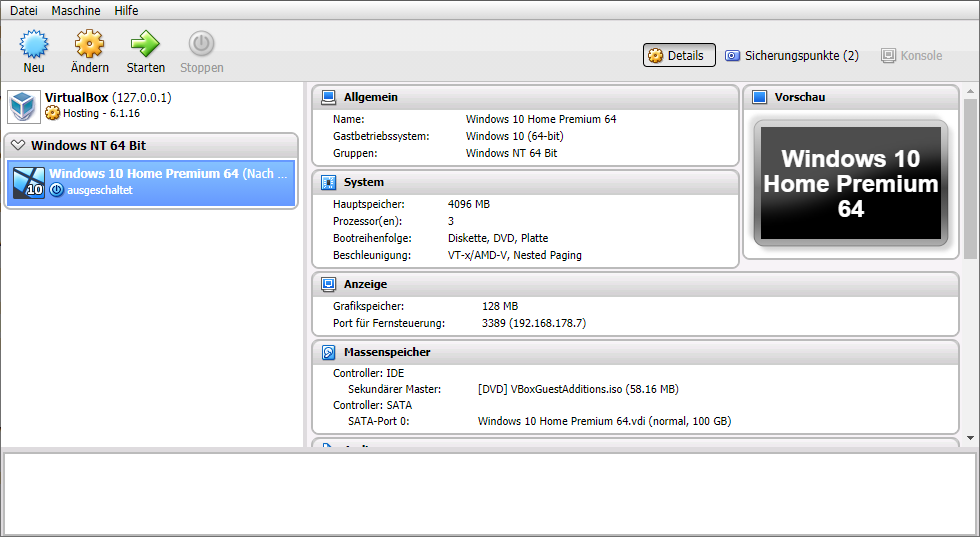
Task: Toggle the Details view button
Action: [x=679, y=56]
